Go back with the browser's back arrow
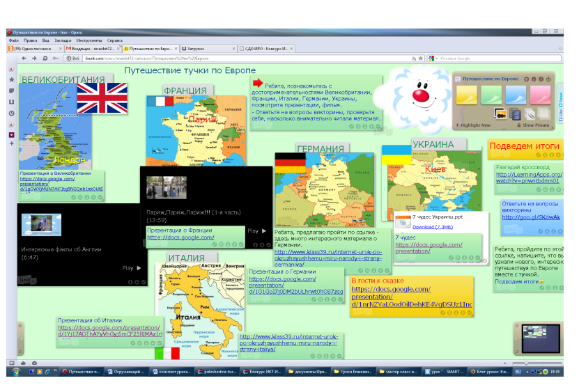Screen dimensions: 579x392 [x=24, y=58]
